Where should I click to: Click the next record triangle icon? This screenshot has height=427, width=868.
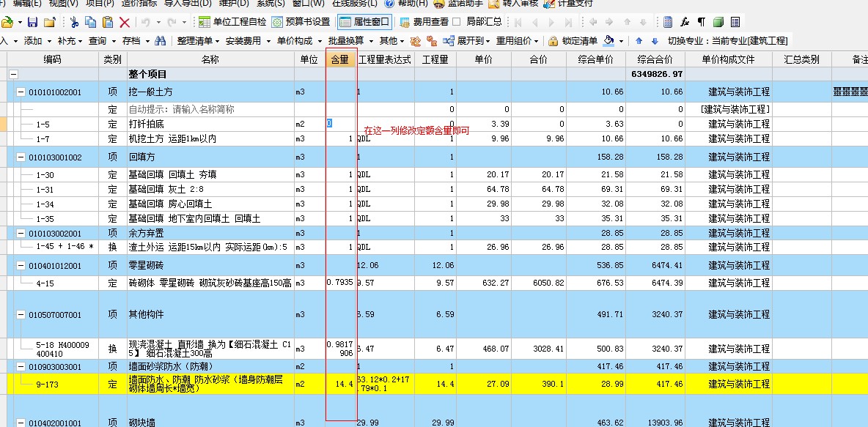pos(551,22)
